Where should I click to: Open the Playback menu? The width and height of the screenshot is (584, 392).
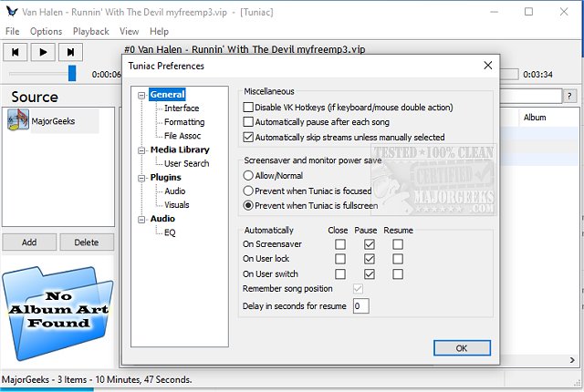pyautogui.click(x=91, y=31)
